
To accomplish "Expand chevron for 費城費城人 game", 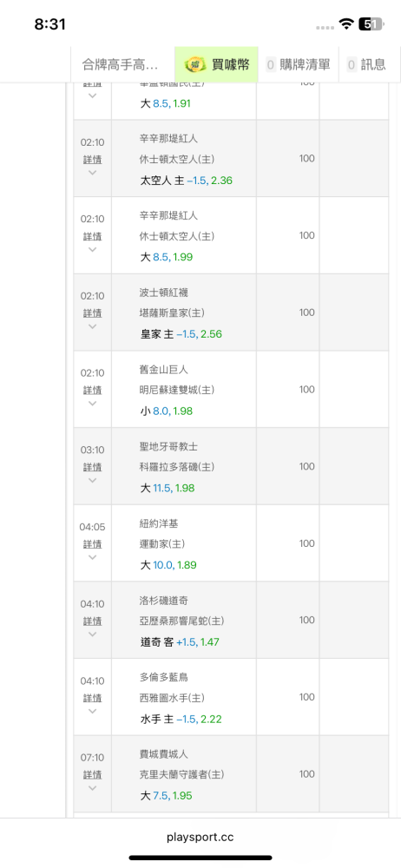I will (x=93, y=788).
